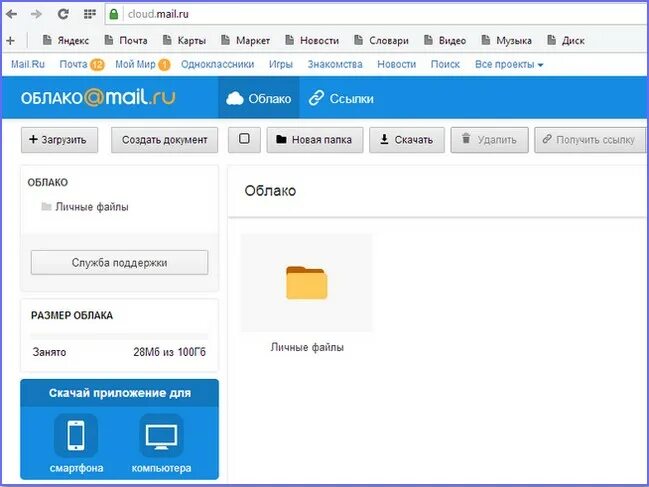Screen dimensions: 649x487
Task: Open Новости in the portal navigation
Action: (397, 65)
